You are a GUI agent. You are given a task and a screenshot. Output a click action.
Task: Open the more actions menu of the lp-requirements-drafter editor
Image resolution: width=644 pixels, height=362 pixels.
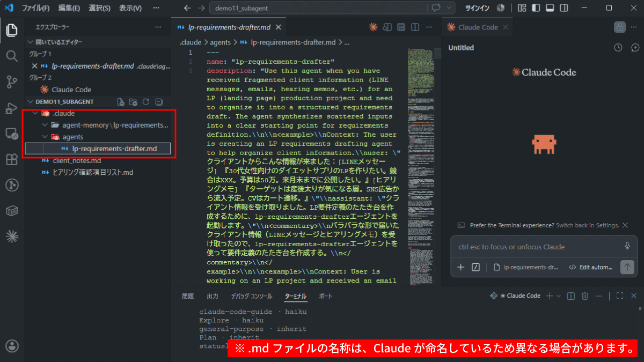coord(429,27)
